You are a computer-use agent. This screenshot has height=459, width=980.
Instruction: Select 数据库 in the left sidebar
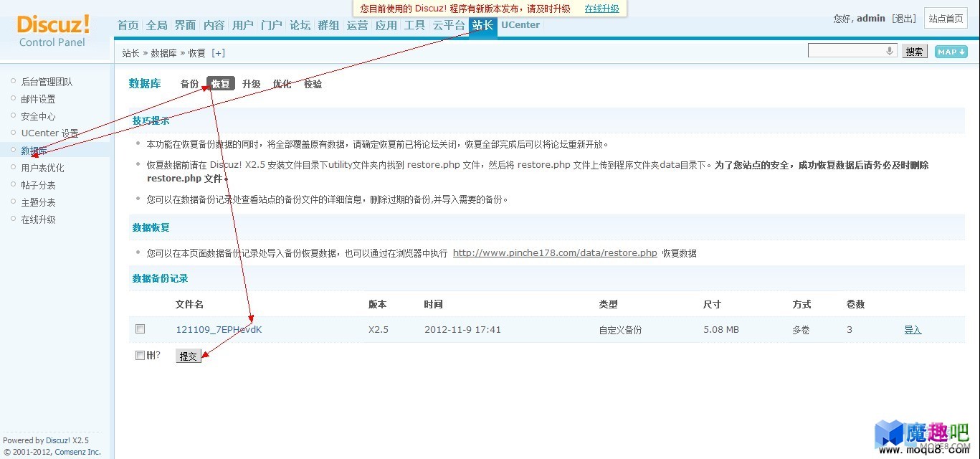(x=34, y=151)
